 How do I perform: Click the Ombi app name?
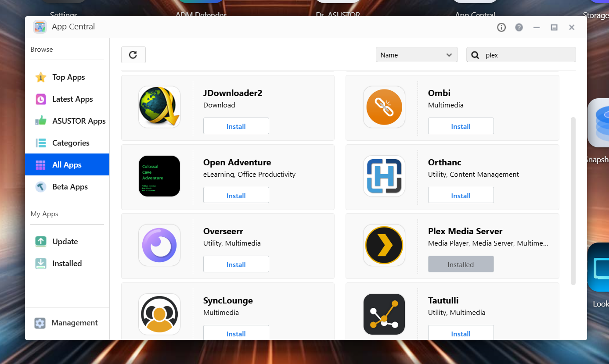tap(440, 93)
